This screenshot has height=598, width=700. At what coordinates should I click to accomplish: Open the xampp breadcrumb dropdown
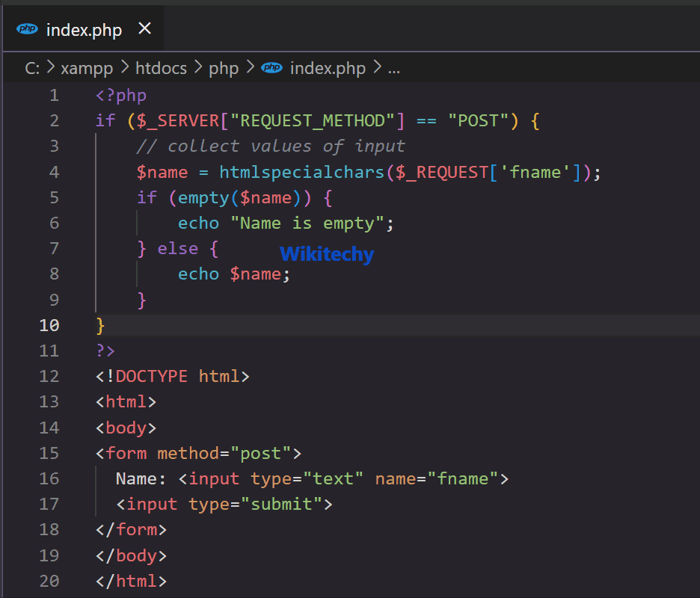coord(87,67)
